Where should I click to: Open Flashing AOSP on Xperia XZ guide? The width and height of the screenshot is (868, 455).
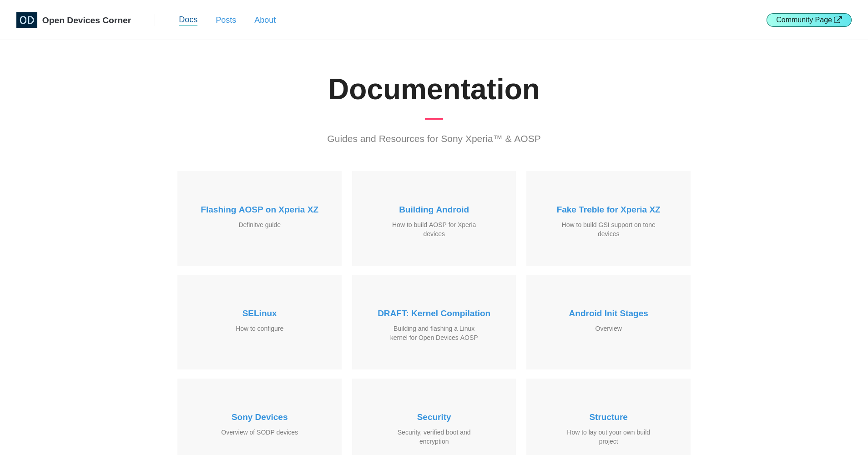(259, 210)
